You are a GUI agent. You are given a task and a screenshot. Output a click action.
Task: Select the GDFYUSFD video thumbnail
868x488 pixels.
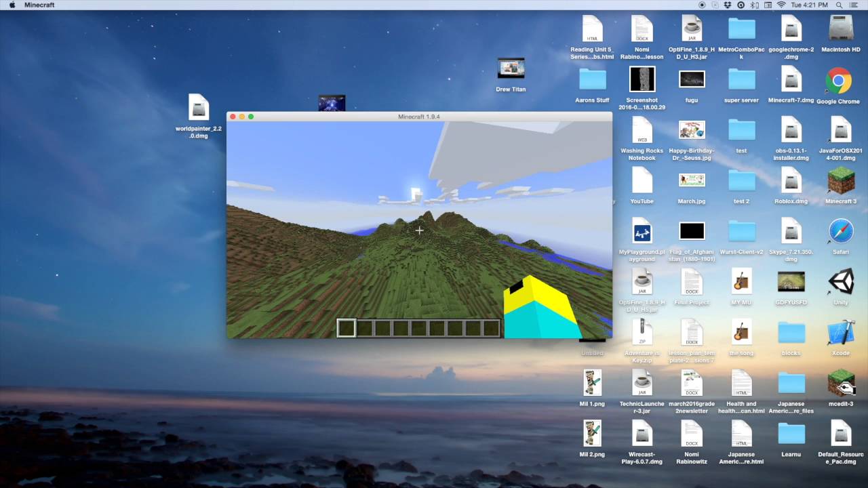pyautogui.click(x=791, y=282)
